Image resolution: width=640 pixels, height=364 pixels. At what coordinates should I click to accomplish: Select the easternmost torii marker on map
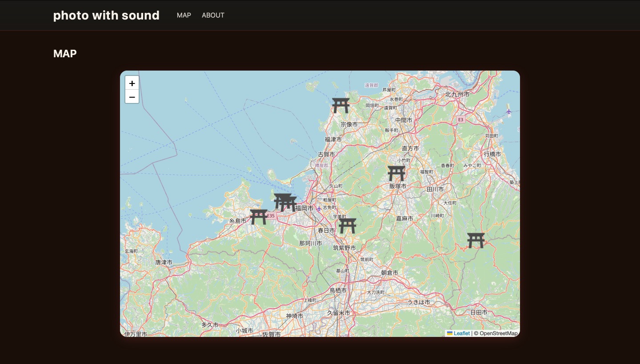click(476, 240)
